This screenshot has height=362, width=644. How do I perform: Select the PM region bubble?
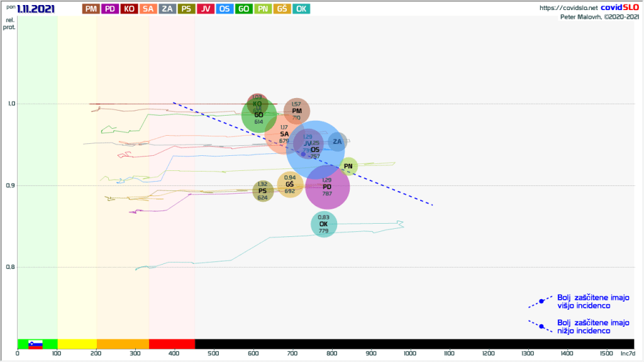pos(296,111)
